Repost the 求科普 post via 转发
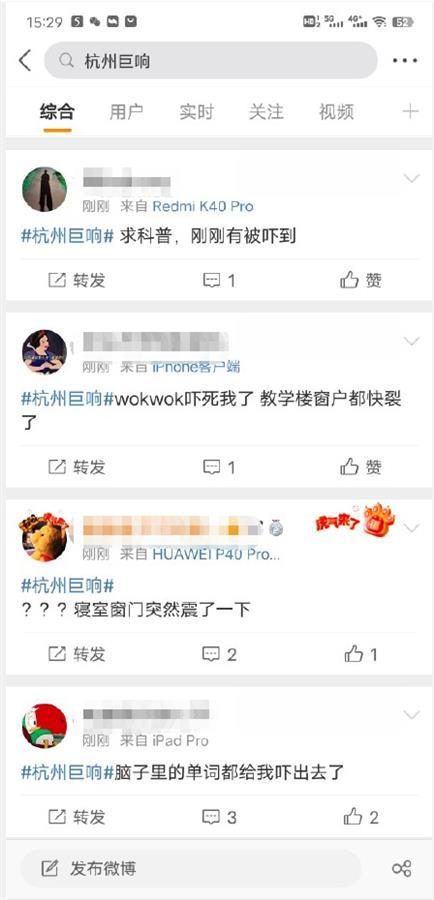434x900 pixels. tap(77, 280)
